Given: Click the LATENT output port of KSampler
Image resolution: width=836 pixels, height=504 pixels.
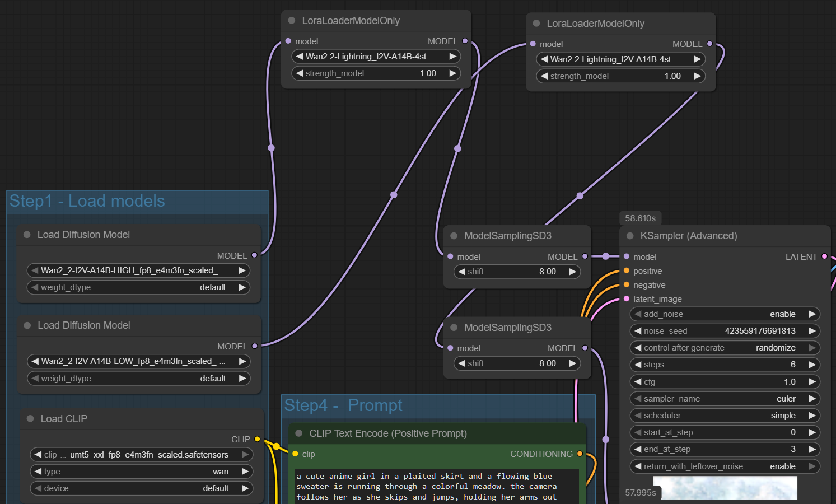Looking at the screenshot, I should pyautogui.click(x=824, y=256).
